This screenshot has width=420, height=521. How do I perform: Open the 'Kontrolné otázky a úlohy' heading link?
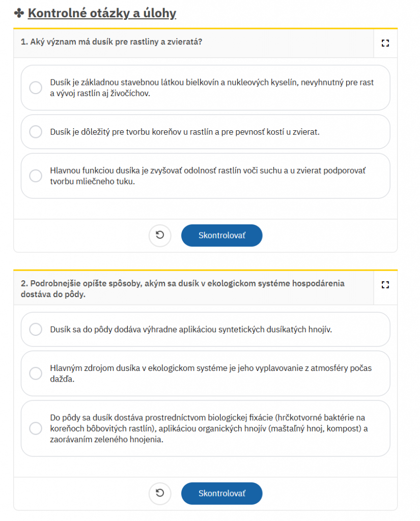(102, 13)
